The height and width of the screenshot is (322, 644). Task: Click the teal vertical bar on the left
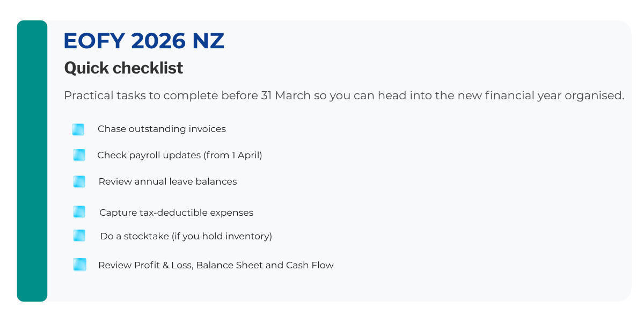coord(32,161)
